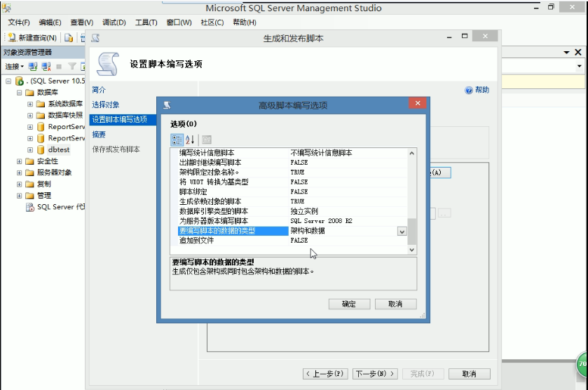This screenshot has height=390, width=588.
Task: Click the filter funnel icon in Object Explorer
Action: [72, 67]
